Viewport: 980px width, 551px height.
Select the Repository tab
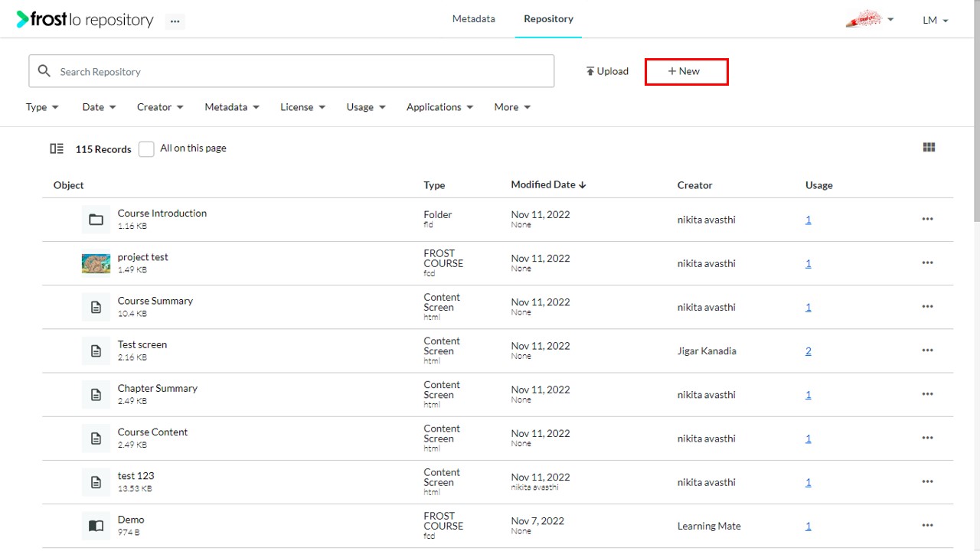point(548,19)
